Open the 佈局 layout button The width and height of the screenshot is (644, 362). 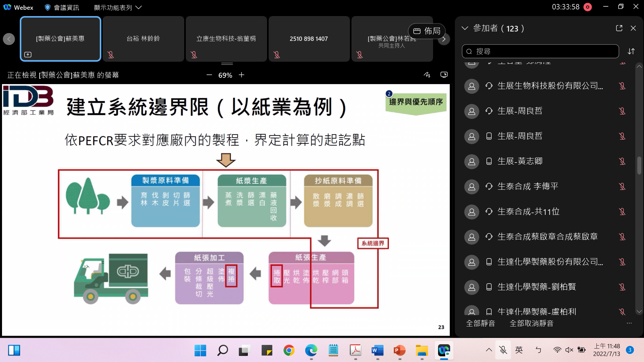[x=427, y=31]
